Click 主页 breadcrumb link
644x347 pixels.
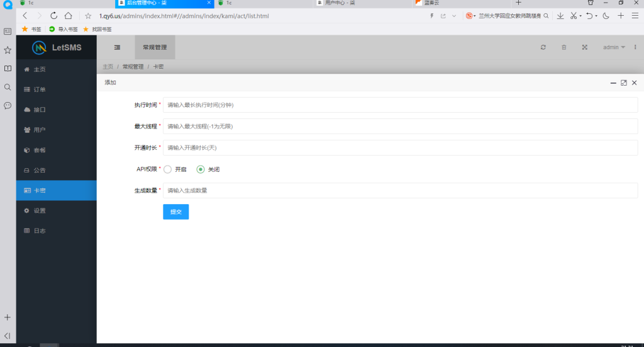pyautogui.click(x=108, y=67)
